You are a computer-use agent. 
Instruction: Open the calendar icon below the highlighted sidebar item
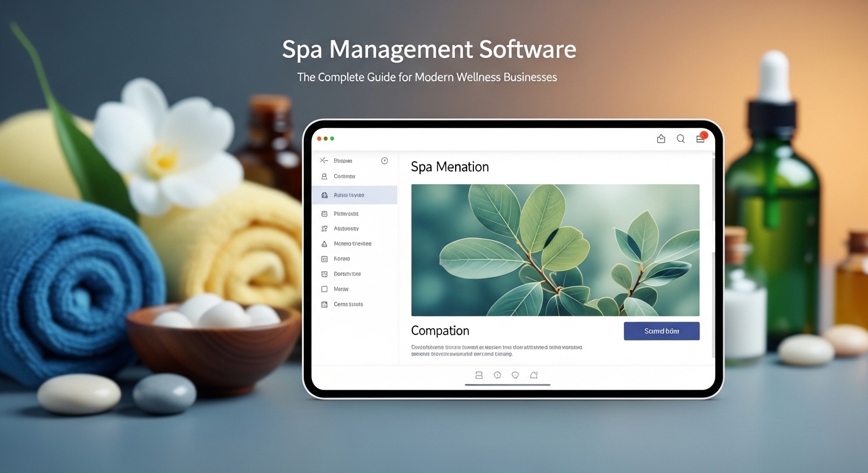pos(324,212)
